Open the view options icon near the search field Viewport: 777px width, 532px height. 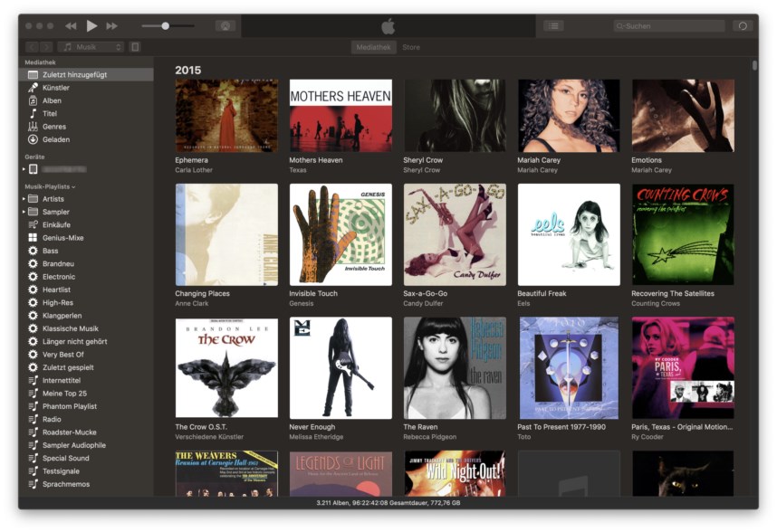click(552, 25)
